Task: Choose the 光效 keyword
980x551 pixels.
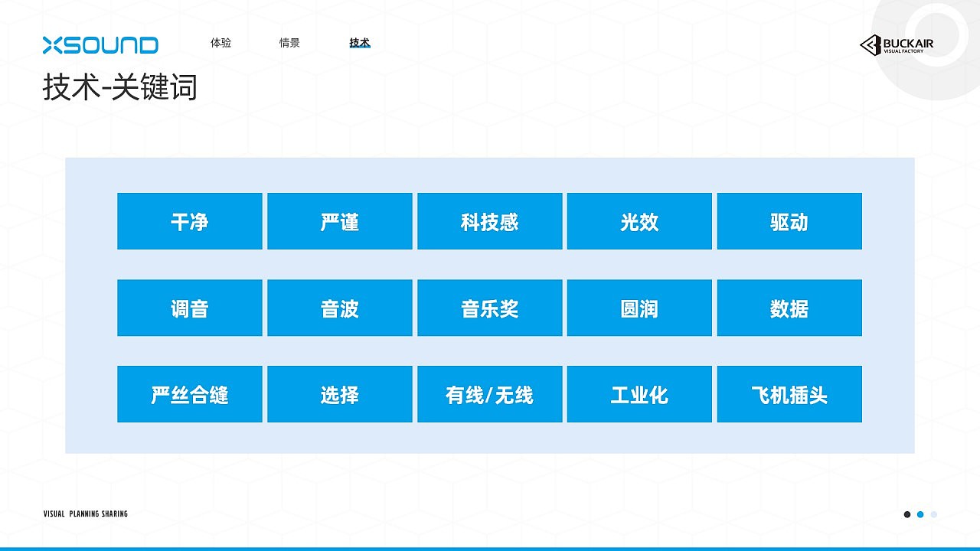Action: point(639,221)
